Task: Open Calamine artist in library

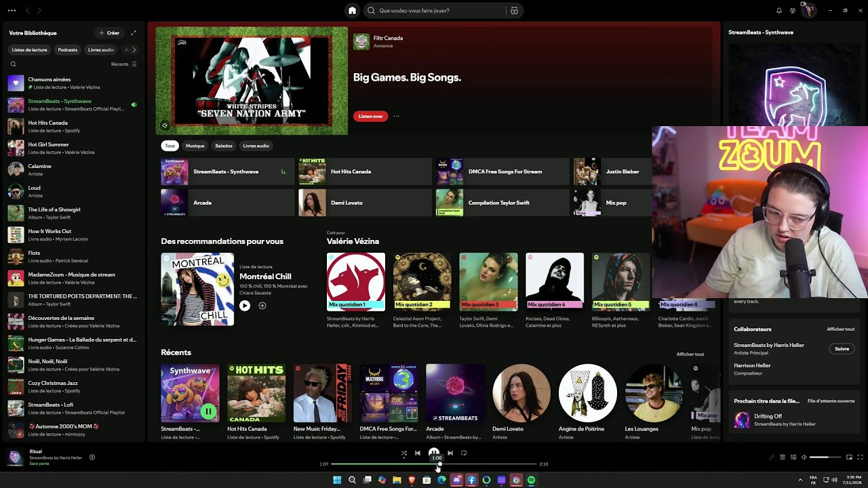Action: point(73,170)
